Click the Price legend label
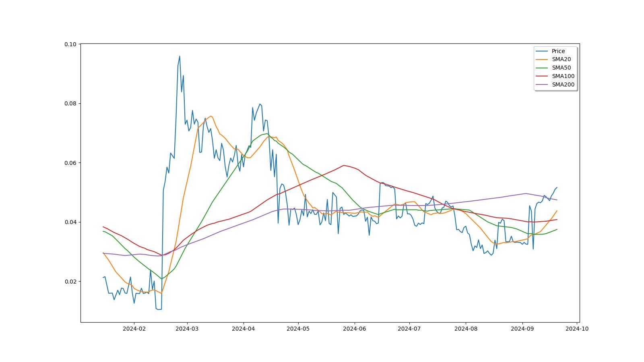The width and height of the screenshot is (644, 362). 558,51
